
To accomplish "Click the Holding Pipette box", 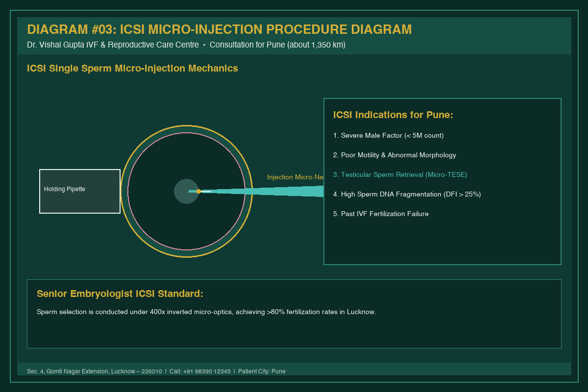I will 80,191.
